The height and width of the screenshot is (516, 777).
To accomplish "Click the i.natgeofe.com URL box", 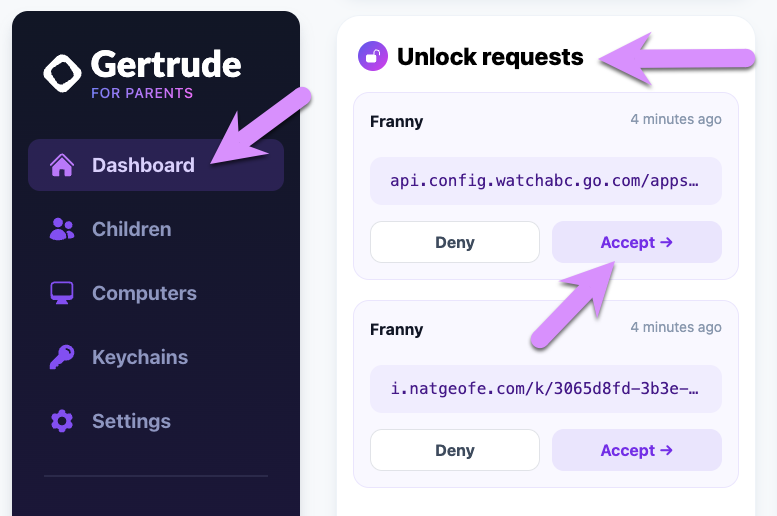I will (x=546, y=389).
